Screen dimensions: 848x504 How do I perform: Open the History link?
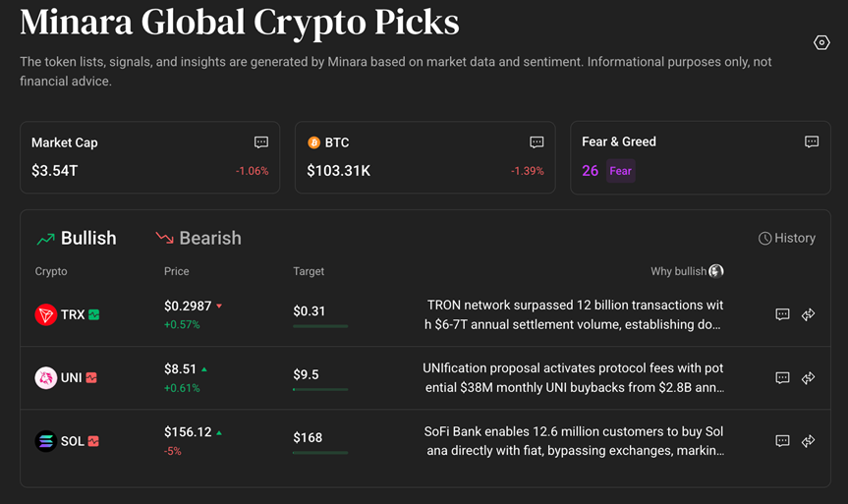[x=787, y=239]
